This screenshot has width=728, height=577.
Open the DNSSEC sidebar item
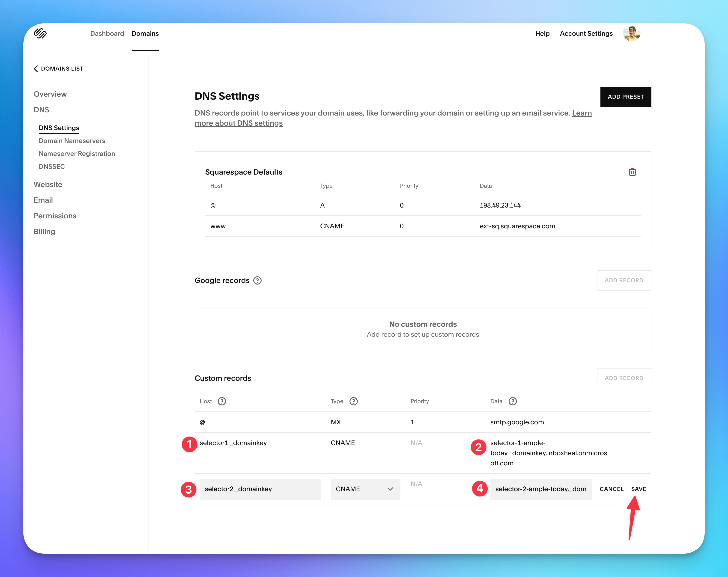pyautogui.click(x=52, y=167)
